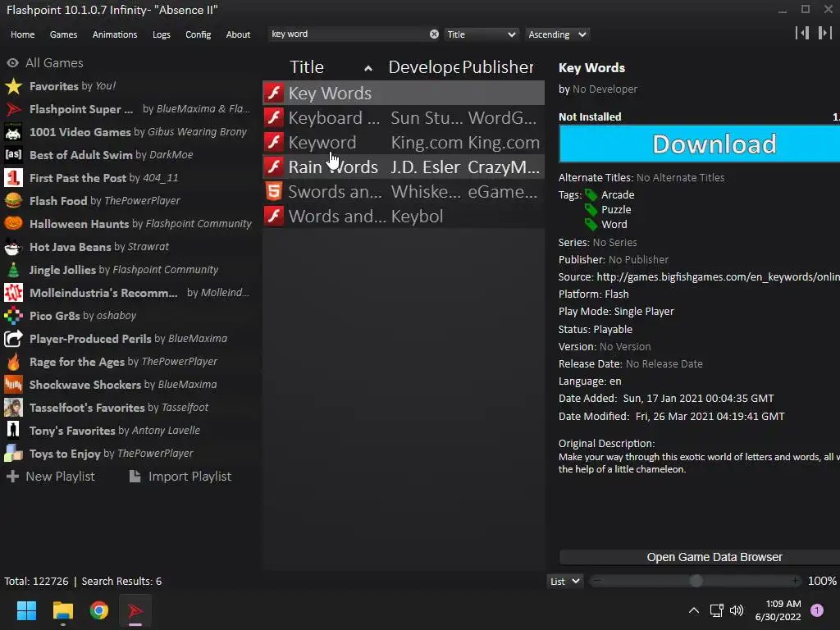Click zoom slider minus end
Screen dimensions: 840x630
597,582
